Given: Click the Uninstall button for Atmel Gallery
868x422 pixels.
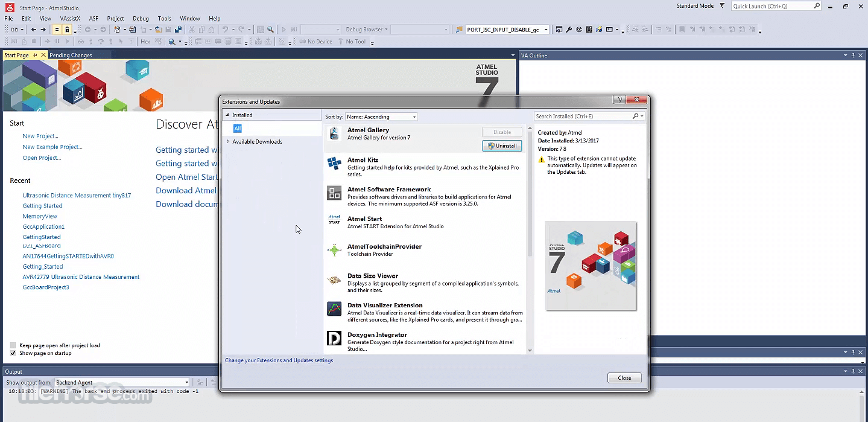Looking at the screenshot, I should point(502,145).
